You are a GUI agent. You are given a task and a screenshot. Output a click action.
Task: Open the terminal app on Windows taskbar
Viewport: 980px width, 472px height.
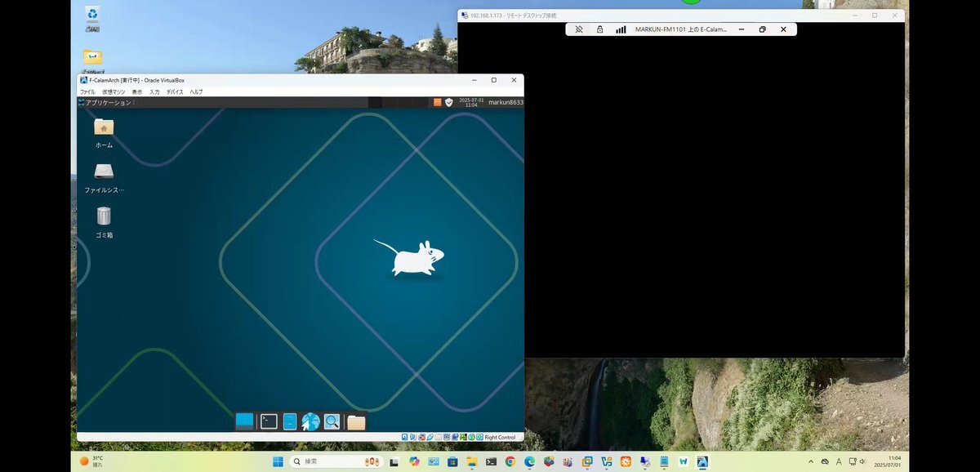point(491,461)
